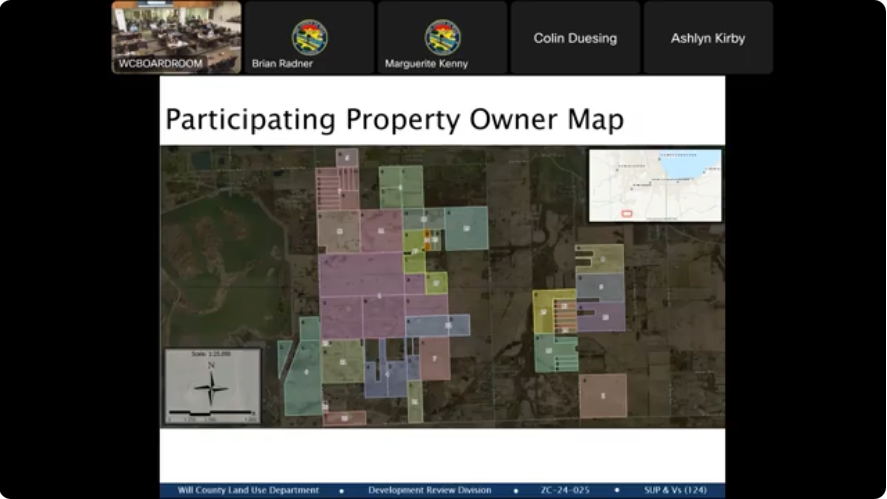Click Will County Land Use Department footer text
Viewport: 887px width, 499px height.
248,491
